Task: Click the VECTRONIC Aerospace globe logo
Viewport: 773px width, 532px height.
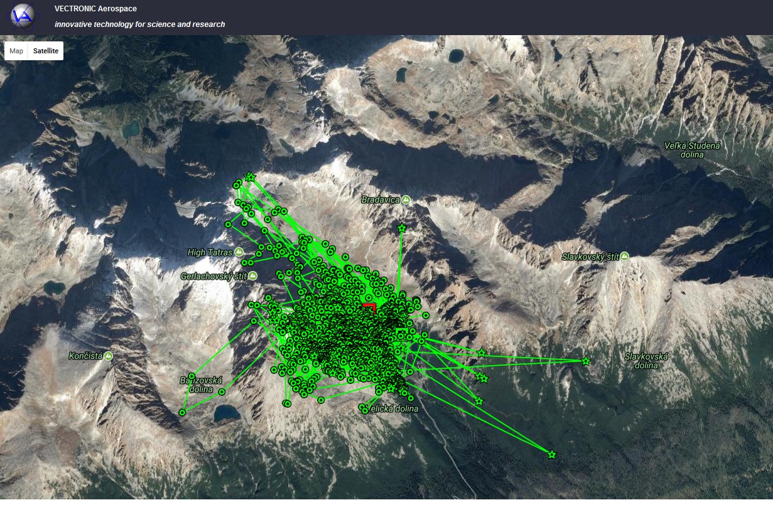Action: [x=23, y=16]
